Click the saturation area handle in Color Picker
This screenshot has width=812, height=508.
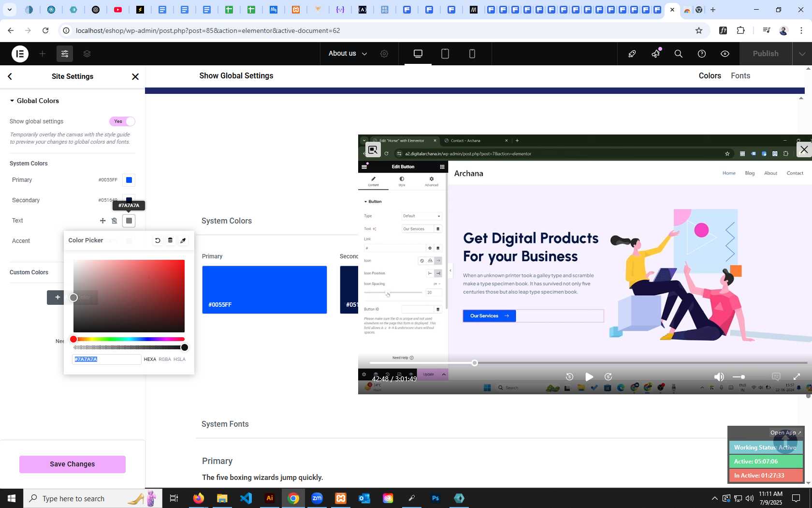click(73, 298)
